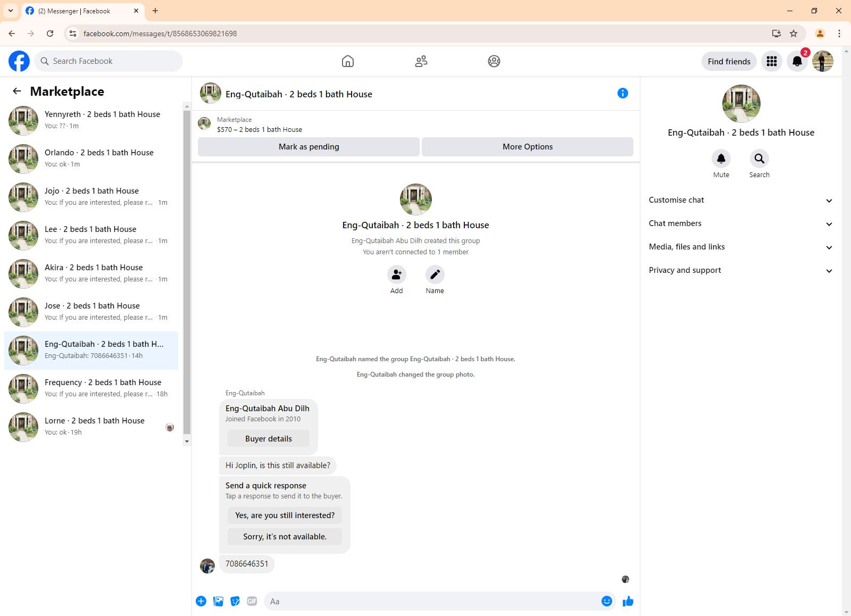Switch to the Messenger | Facebook tab

83,11
